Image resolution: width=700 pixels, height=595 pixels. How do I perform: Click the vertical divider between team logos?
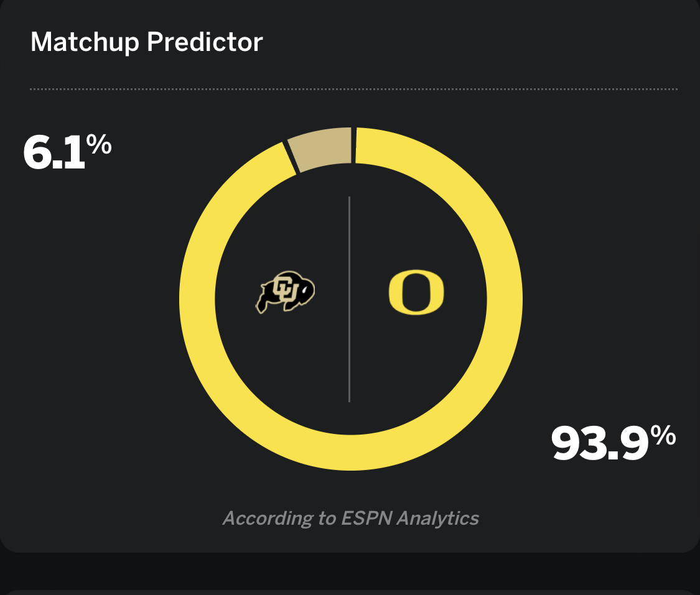tap(350, 298)
